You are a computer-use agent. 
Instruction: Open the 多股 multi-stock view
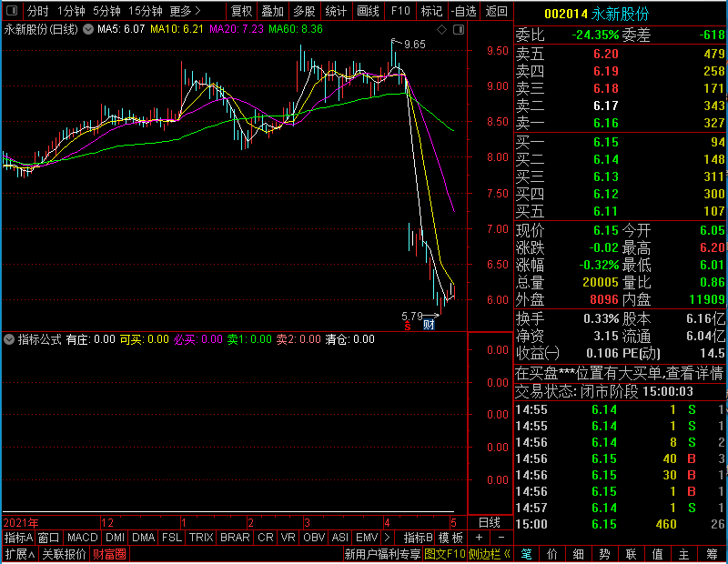[x=304, y=11]
